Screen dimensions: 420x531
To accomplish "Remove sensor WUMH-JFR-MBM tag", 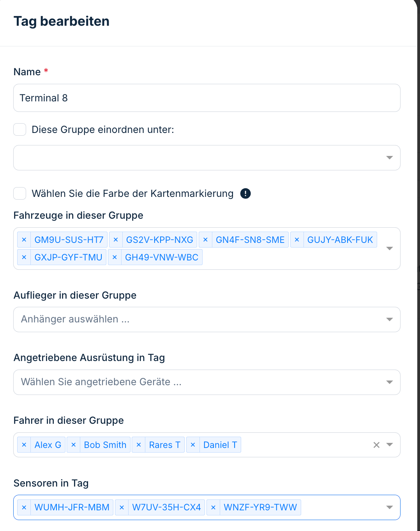I will click(24, 508).
